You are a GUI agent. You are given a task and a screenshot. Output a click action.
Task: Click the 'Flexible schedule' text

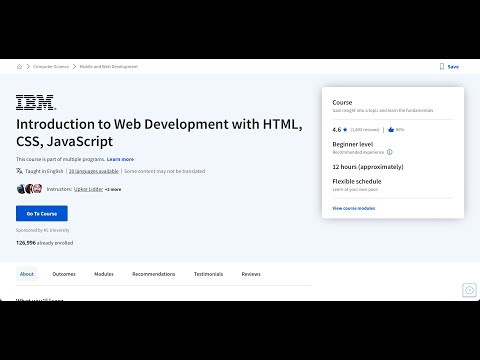click(x=357, y=181)
